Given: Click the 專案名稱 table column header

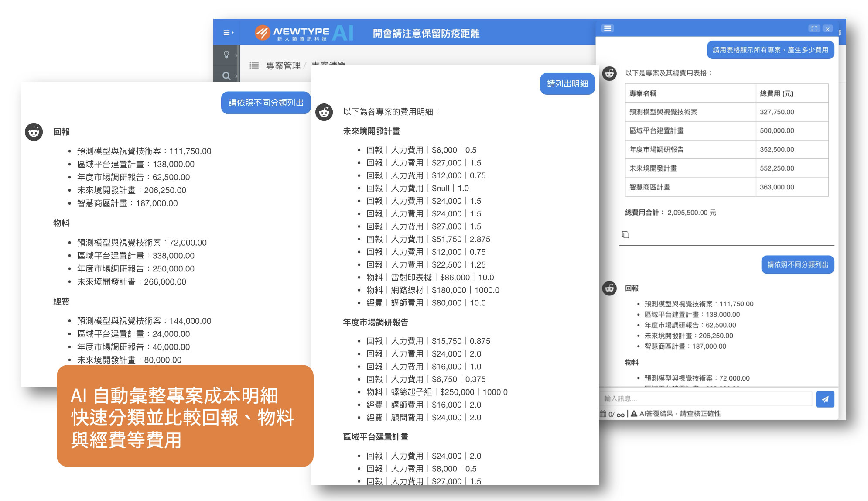Looking at the screenshot, I should (643, 93).
